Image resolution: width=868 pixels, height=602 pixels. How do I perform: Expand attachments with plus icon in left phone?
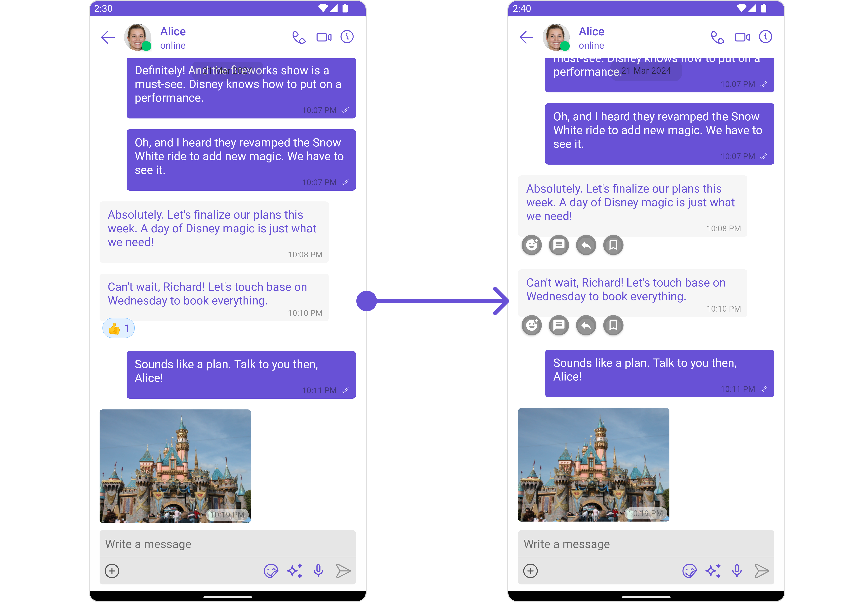coord(112,571)
